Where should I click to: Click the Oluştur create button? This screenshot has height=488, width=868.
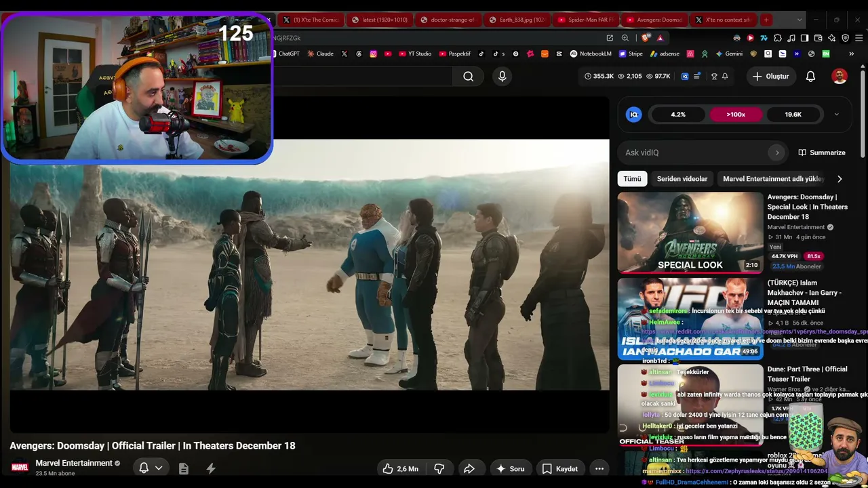tap(770, 77)
